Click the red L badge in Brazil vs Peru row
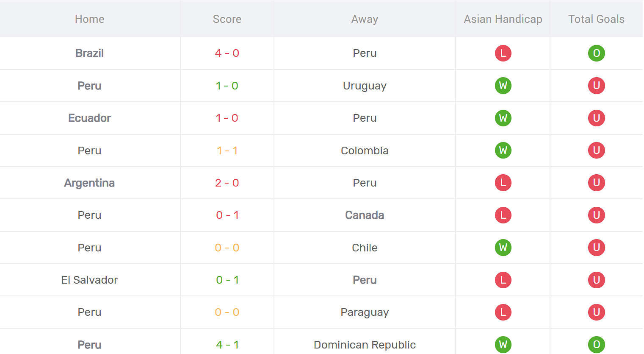Image resolution: width=644 pixels, height=354 pixels. coord(503,53)
